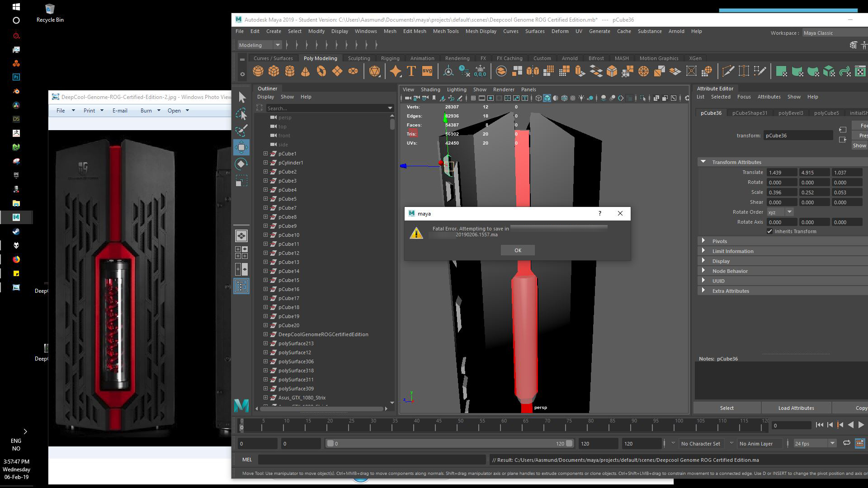Viewport: 868px width, 488px height.
Task: Click the SVG tool shelf icon
Action: (427, 71)
